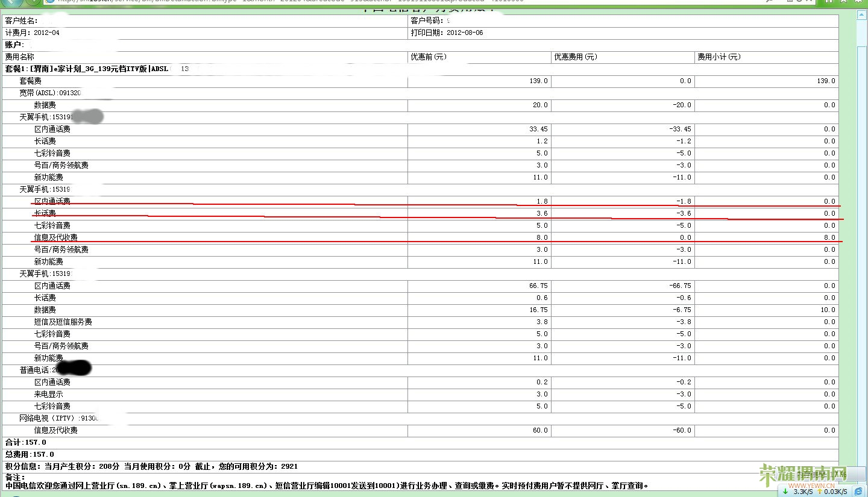Image resolution: width=868 pixels, height=497 pixels.
Task: Click the green download speed arrow indicator
Action: click(785, 492)
